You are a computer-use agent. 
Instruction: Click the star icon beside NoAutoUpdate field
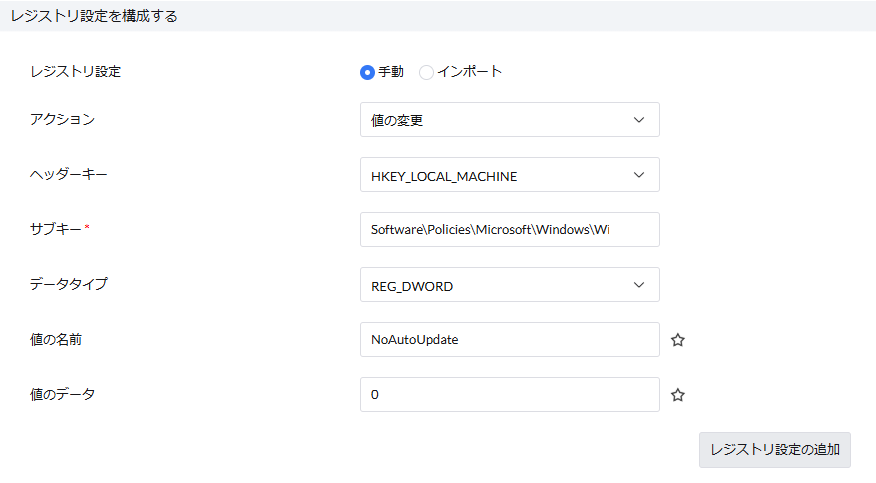pos(677,340)
